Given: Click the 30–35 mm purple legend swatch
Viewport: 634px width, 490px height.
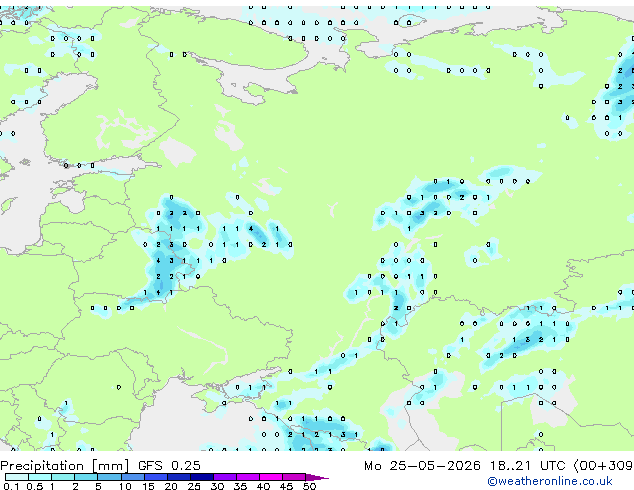Looking at the screenshot, I should point(224,477).
